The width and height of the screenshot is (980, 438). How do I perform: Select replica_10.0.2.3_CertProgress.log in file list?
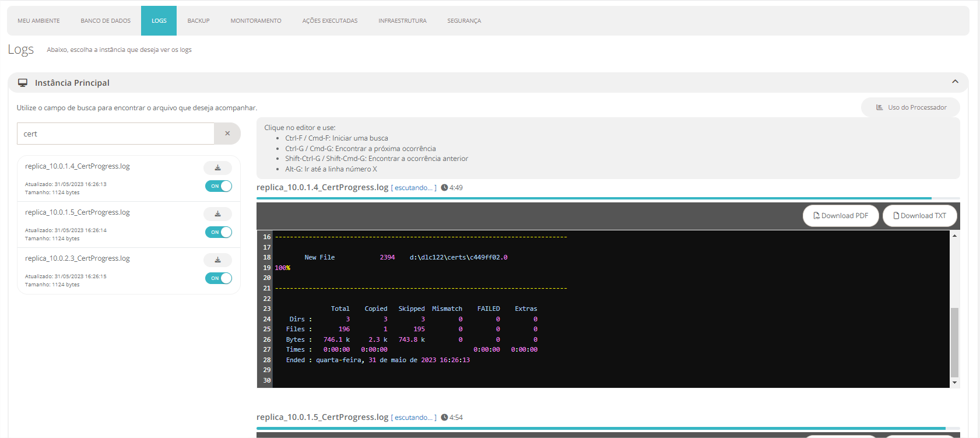point(78,258)
